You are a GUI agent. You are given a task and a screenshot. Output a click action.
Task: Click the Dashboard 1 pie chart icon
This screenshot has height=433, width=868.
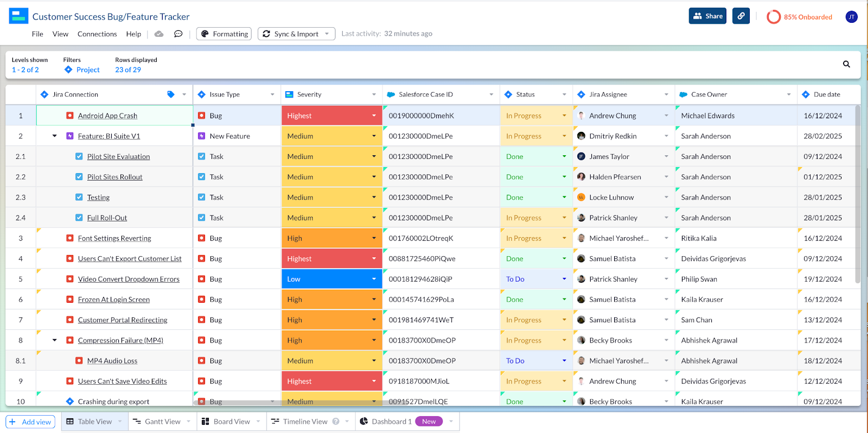[364, 422]
